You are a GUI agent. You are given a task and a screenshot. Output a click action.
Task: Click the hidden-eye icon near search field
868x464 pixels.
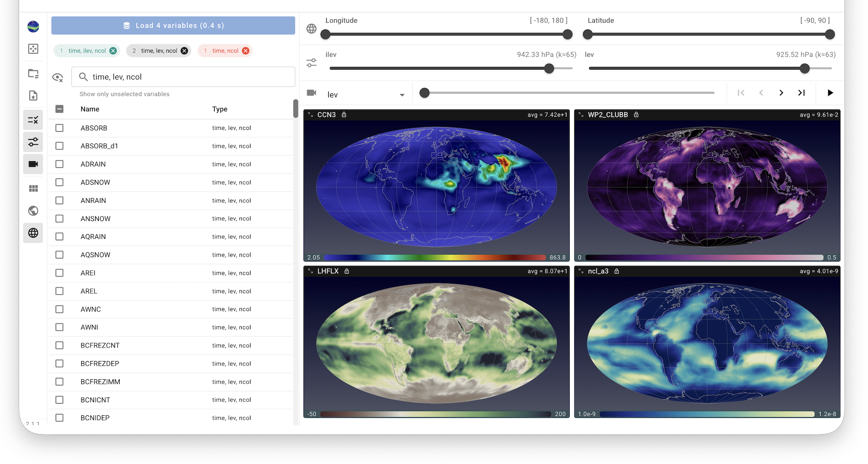click(x=58, y=77)
